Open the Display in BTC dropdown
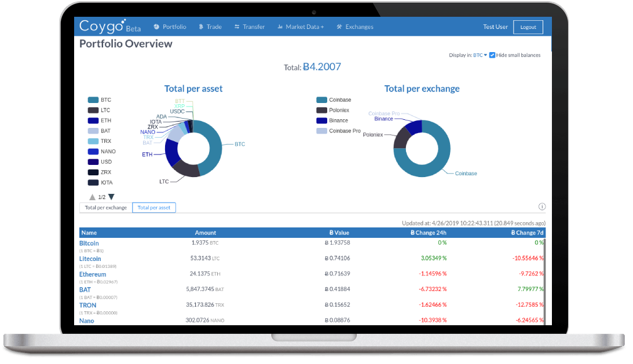Screen dimensions: 633x364 [x=480, y=55]
